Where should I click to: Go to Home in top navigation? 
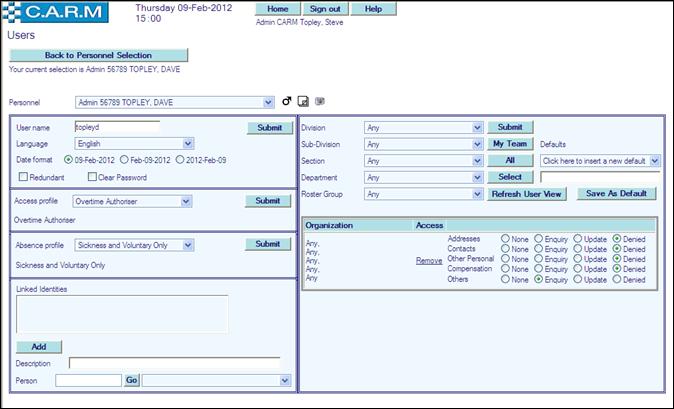278,9
